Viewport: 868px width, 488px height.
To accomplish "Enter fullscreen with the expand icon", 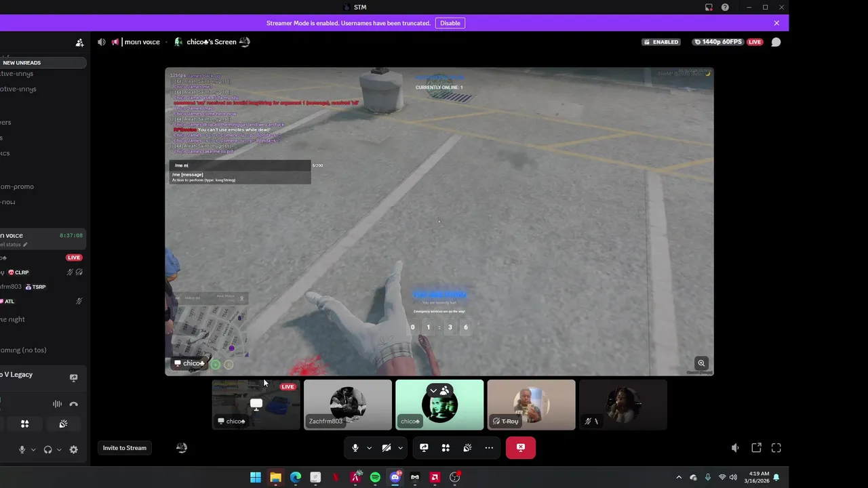I will [776, 448].
